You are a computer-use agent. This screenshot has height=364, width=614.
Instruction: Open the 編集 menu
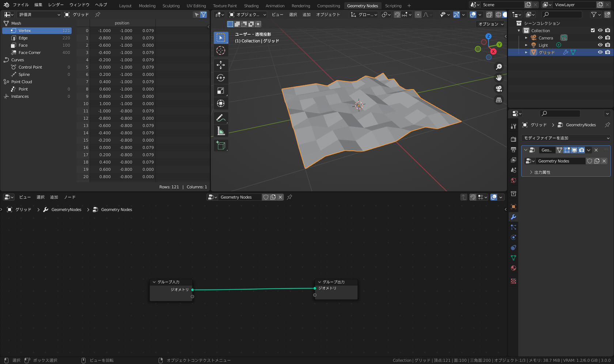[38, 5]
